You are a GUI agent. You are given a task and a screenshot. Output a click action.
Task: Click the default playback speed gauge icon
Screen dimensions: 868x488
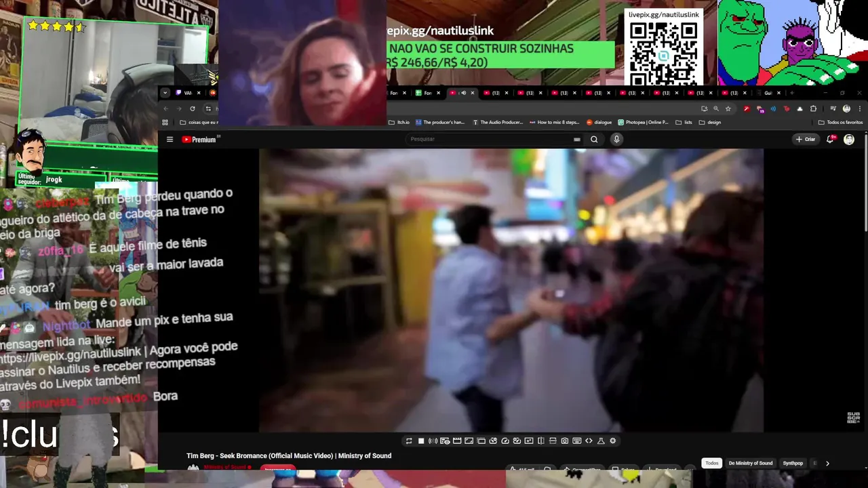pyautogui.click(x=505, y=441)
